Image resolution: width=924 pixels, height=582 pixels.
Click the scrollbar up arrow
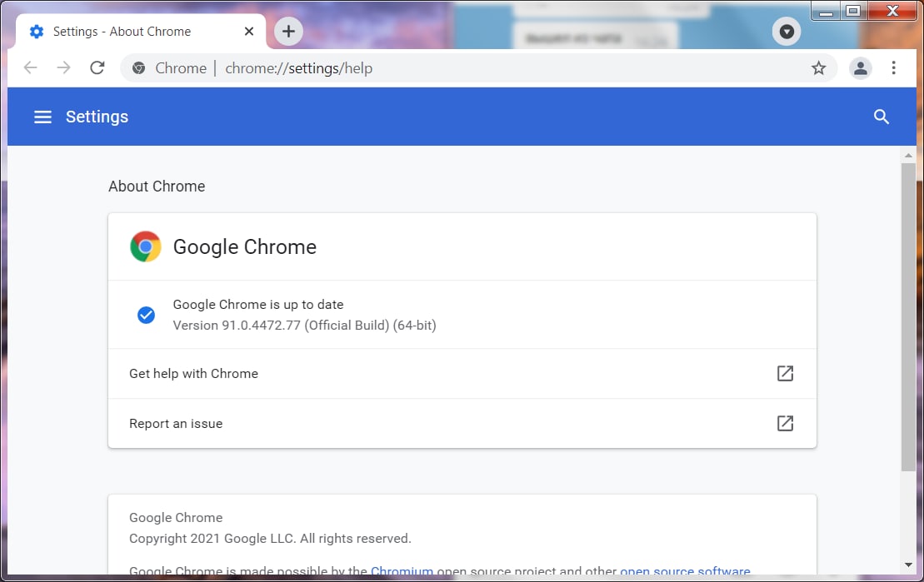tap(908, 156)
